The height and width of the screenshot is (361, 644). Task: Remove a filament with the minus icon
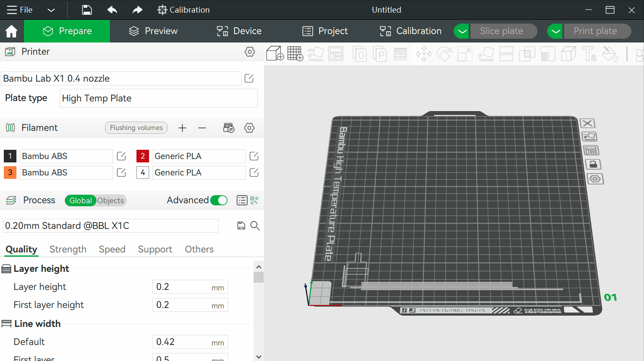pyautogui.click(x=202, y=128)
